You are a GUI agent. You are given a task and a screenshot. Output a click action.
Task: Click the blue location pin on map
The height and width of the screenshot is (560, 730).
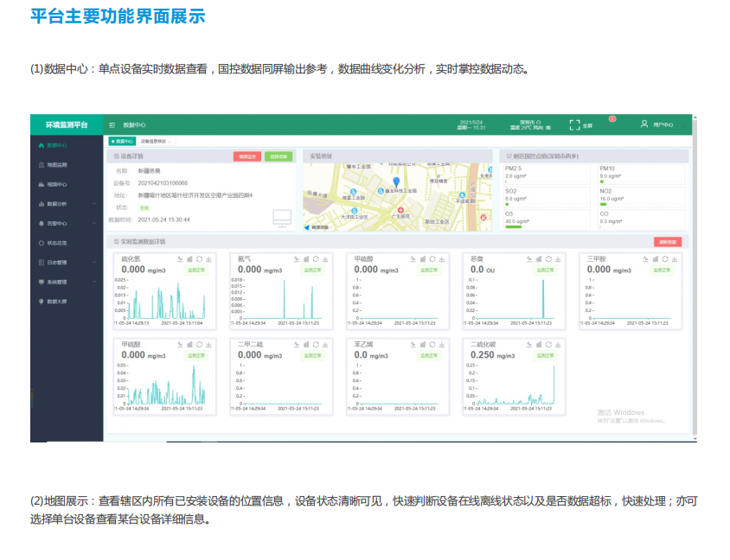pos(396,182)
